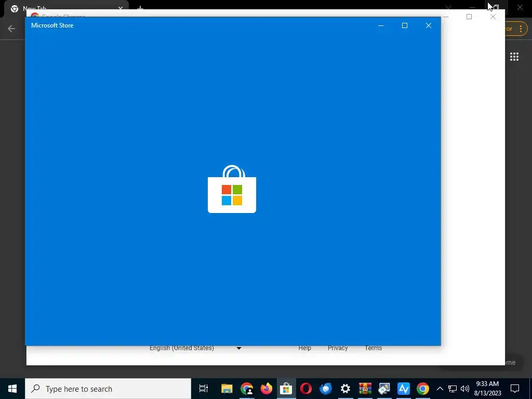Open Thunderbird from the taskbar
This screenshot has height=399, width=532.
[325, 389]
